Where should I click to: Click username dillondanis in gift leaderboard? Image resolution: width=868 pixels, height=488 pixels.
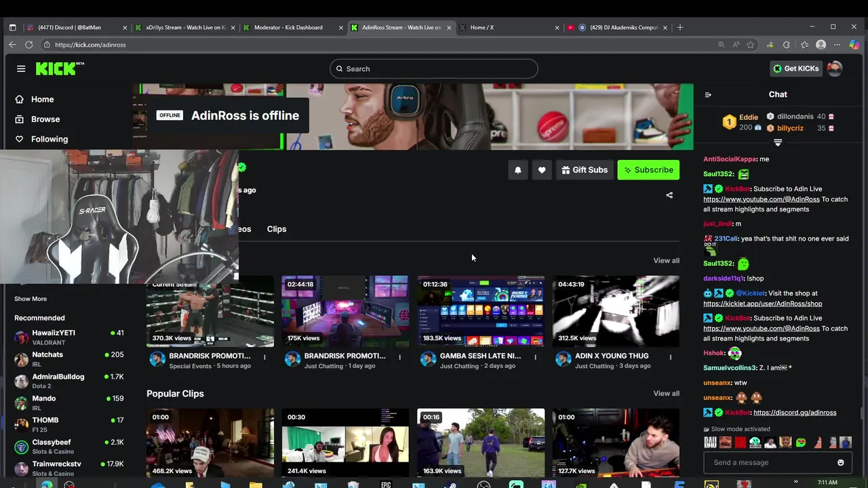point(795,117)
